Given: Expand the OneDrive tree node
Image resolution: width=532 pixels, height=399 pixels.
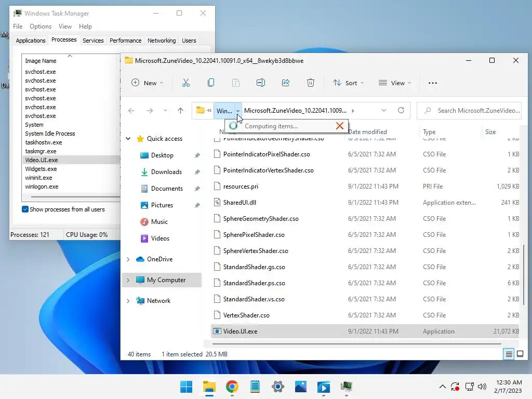Looking at the screenshot, I should click(x=128, y=259).
